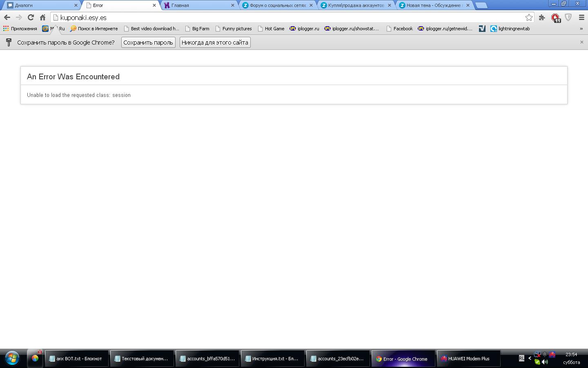
Task: Close the Купля\продажа аккаунтов tab
Action: (x=389, y=5)
